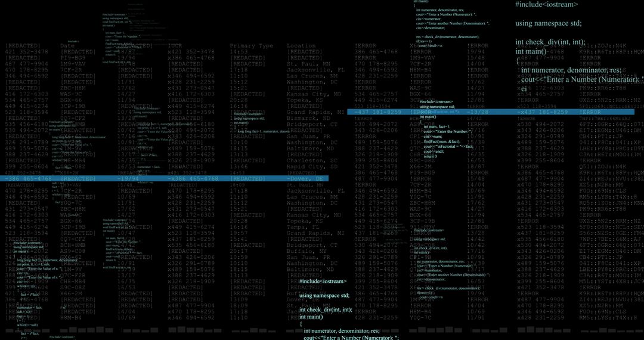Viewport: 644px width, 340px height.
Task: Click the Rapid City, SD location entry
Action: (x=312, y=166)
